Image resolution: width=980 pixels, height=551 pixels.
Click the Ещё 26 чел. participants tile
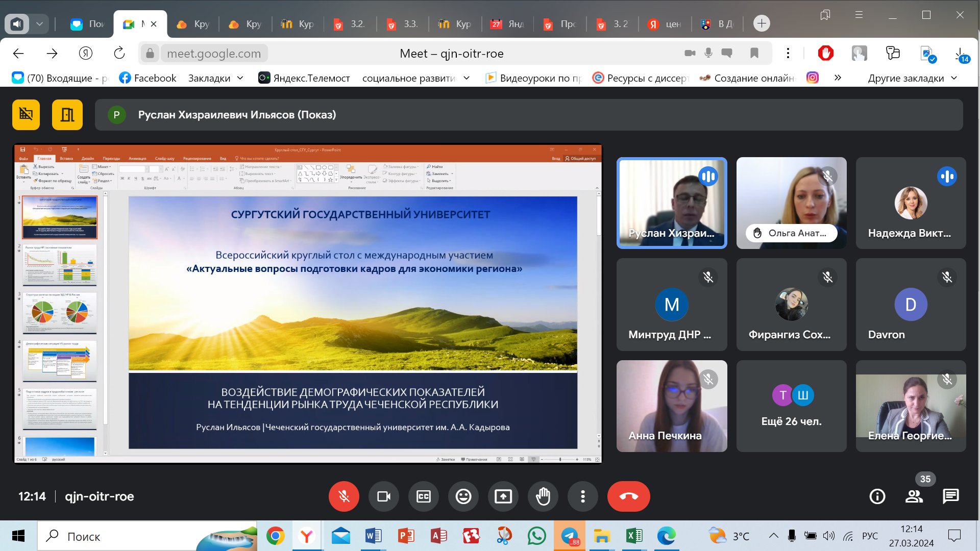(x=791, y=406)
